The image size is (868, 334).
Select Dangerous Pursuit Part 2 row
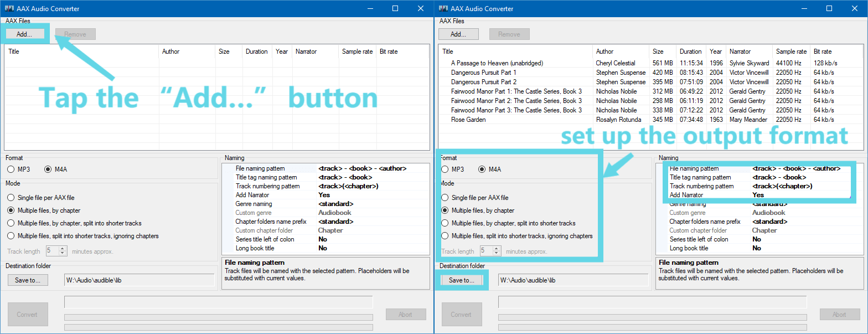pos(651,82)
